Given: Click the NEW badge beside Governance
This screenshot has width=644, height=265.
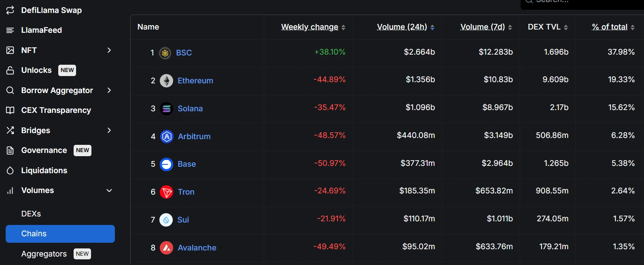Looking at the screenshot, I should (83, 151).
